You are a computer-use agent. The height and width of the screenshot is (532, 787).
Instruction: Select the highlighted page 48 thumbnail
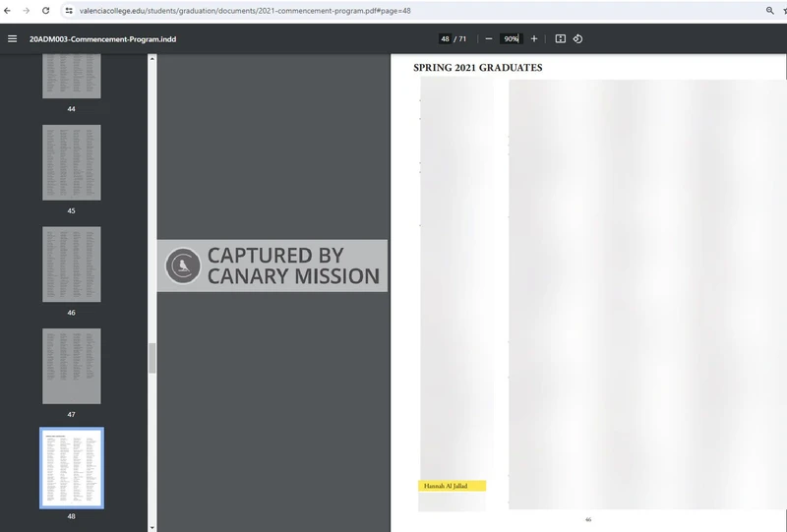coord(71,467)
